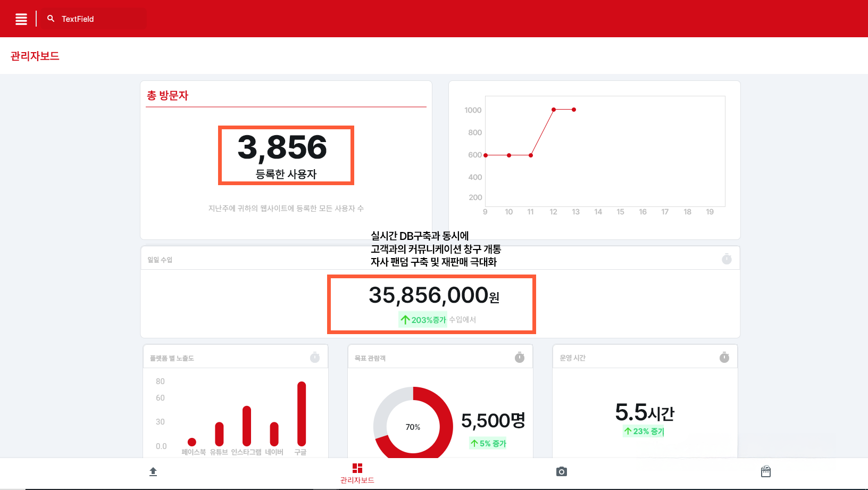Click timer icon on 목표 관람객 card
The height and width of the screenshot is (490, 868).
click(520, 358)
